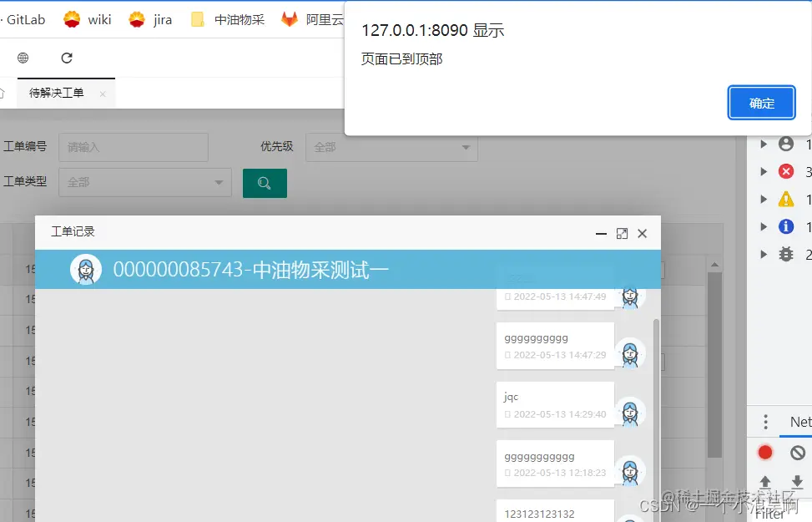Viewport: 812px width, 522px height.
Task: Click the clear network log icon
Action: [796, 452]
